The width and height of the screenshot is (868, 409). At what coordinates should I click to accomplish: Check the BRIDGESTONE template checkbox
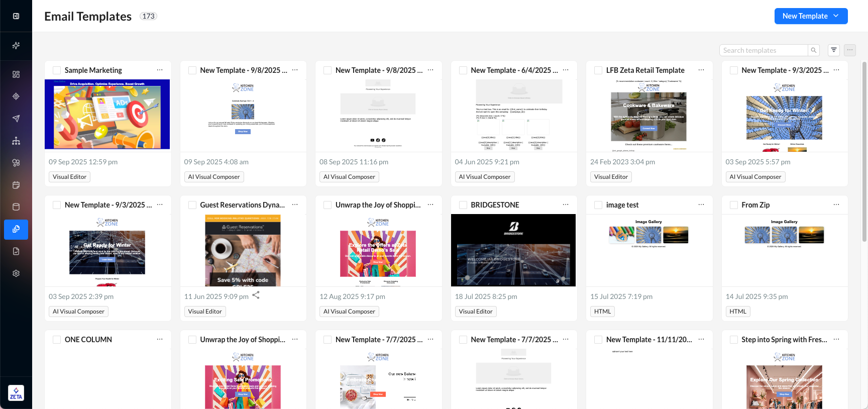463,205
